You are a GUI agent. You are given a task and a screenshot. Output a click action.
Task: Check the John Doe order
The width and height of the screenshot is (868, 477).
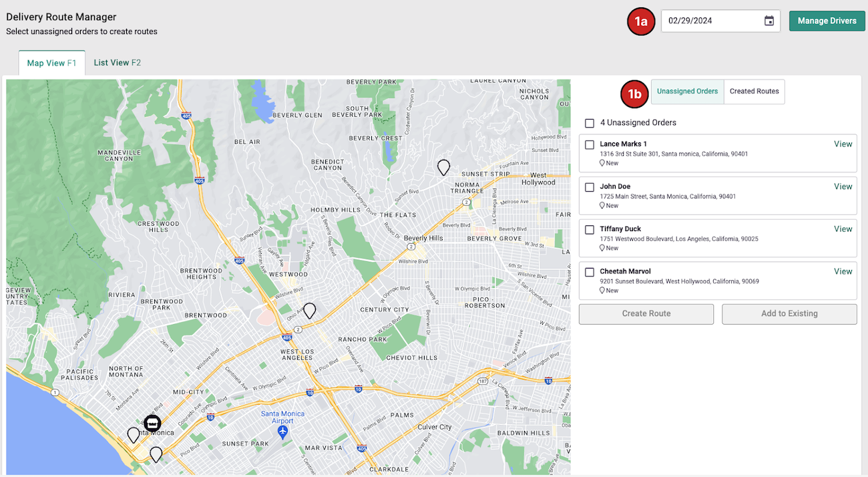pos(590,187)
